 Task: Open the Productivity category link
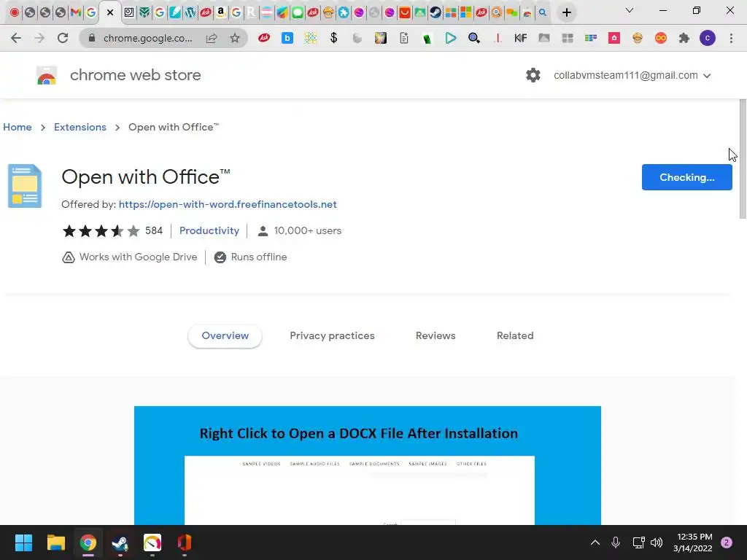[x=209, y=230]
